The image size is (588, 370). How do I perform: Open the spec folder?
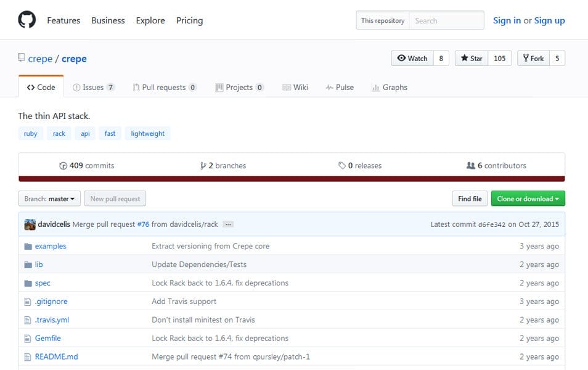(43, 283)
